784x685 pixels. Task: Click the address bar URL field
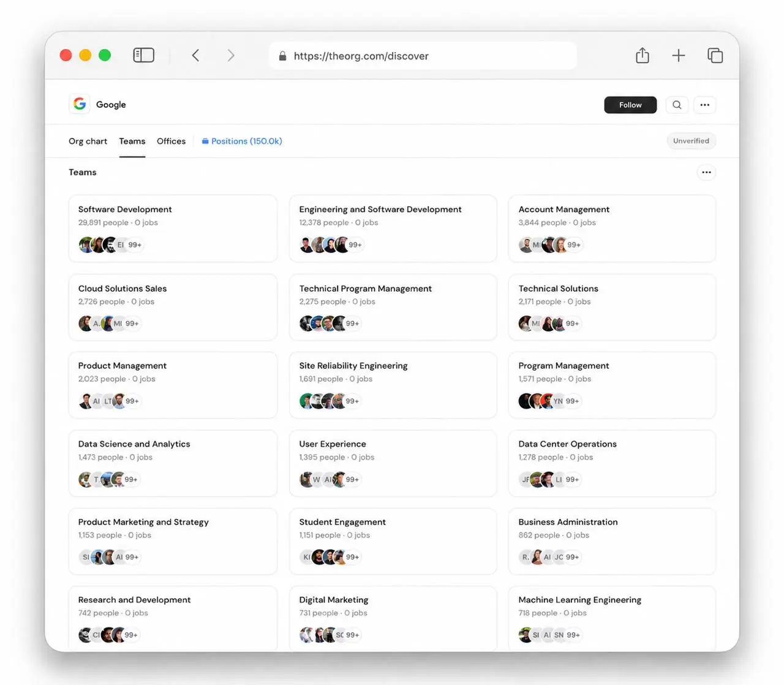coord(423,56)
